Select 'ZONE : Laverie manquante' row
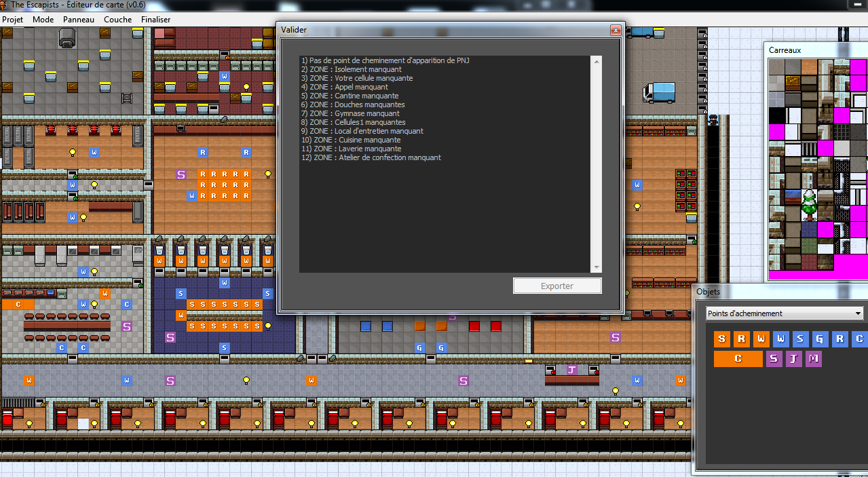The width and height of the screenshot is (868, 477). click(x=352, y=149)
